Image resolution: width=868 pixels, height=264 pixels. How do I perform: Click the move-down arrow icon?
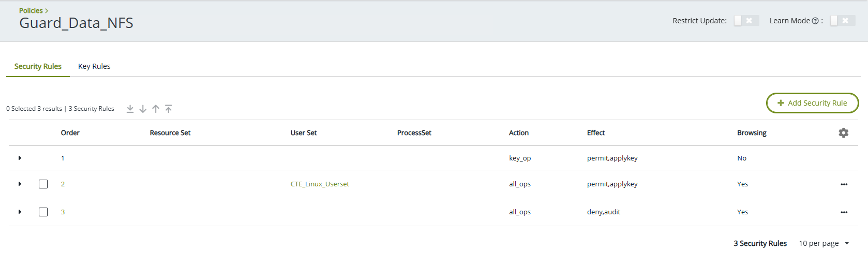[x=143, y=109]
